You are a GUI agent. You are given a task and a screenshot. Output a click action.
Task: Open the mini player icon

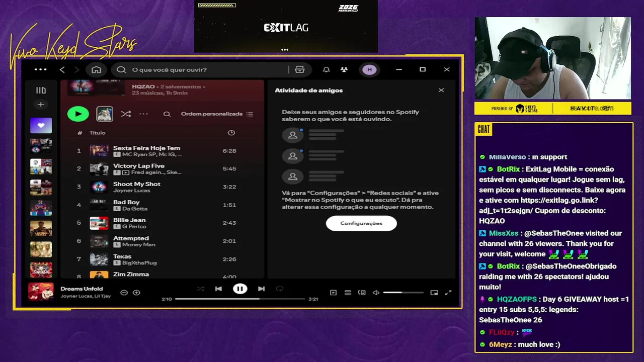(x=434, y=293)
